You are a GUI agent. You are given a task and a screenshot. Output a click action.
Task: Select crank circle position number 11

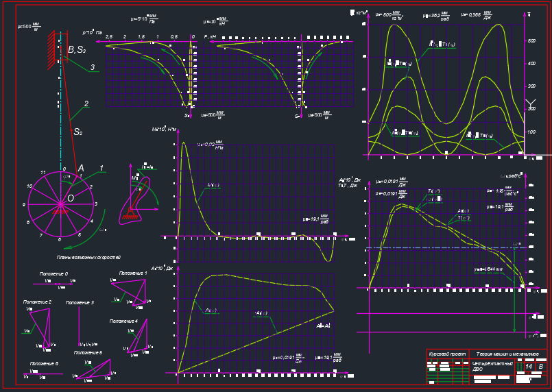click(x=43, y=173)
